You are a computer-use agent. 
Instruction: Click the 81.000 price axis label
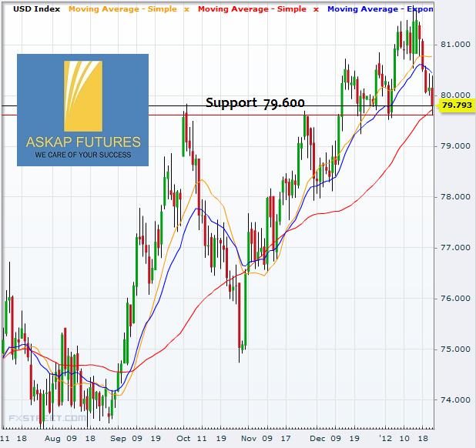(456, 45)
